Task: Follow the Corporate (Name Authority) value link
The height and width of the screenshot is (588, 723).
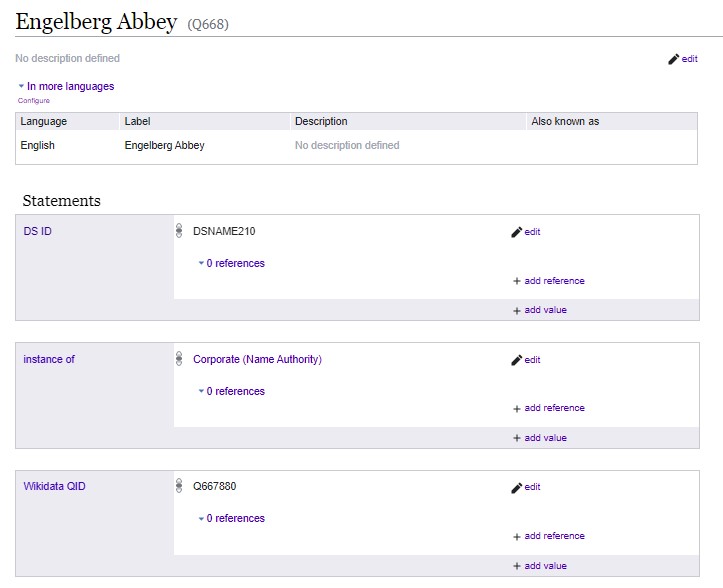Action: click(257, 359)
